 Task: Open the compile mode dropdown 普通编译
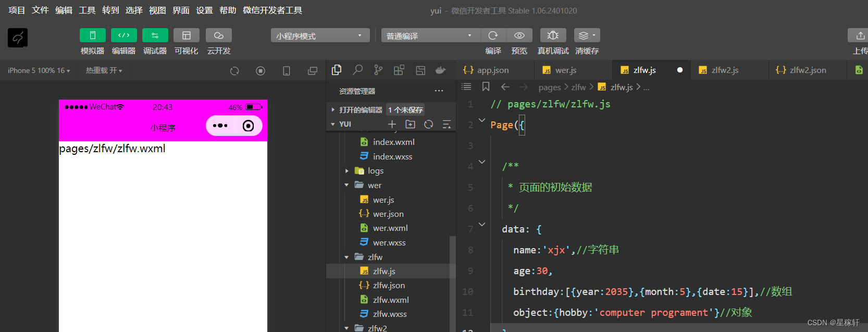(x=430, y=35)
